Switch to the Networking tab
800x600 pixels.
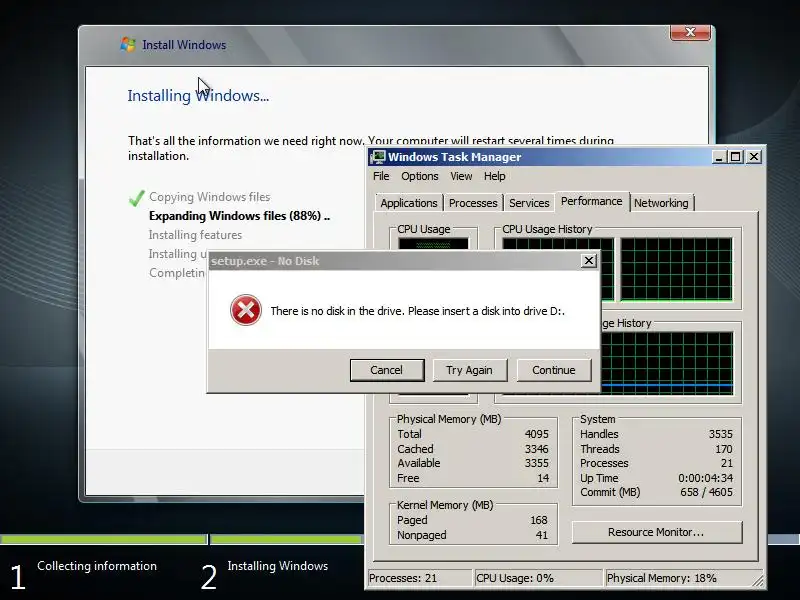click(x=661, y=203)
